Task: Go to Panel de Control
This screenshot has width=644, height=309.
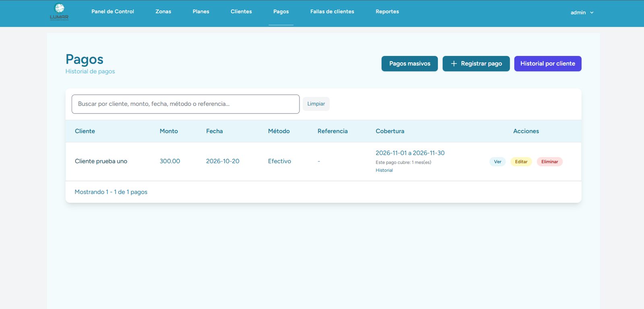Action: click(113, 12)
